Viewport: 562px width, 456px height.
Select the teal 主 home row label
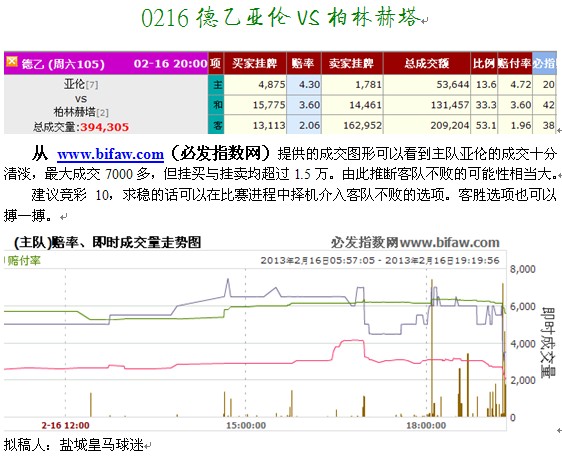(x=216, y=85)
